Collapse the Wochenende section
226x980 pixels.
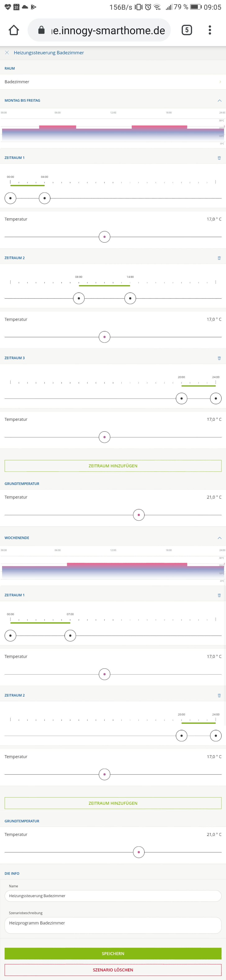click(x=219, y=538)
